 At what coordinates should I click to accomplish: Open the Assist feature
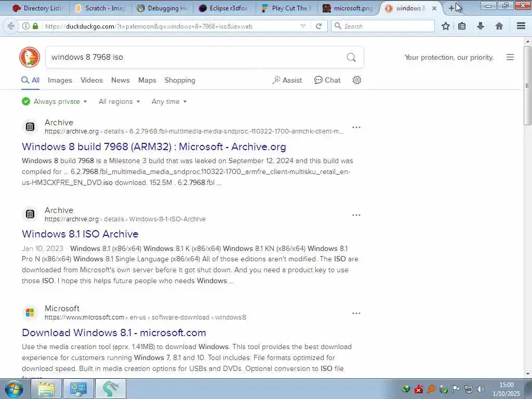(x=287, y=80)
